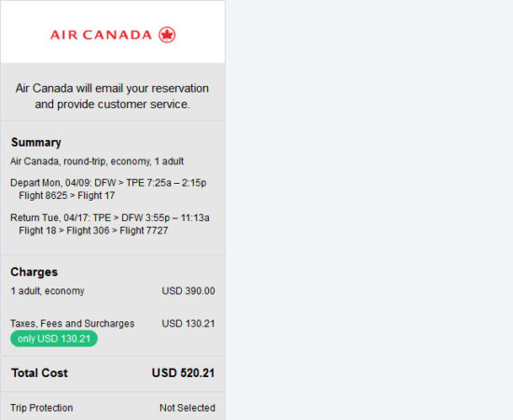
Task: Click the '1 adult, economy' charge row
Action: click(113, 291)
